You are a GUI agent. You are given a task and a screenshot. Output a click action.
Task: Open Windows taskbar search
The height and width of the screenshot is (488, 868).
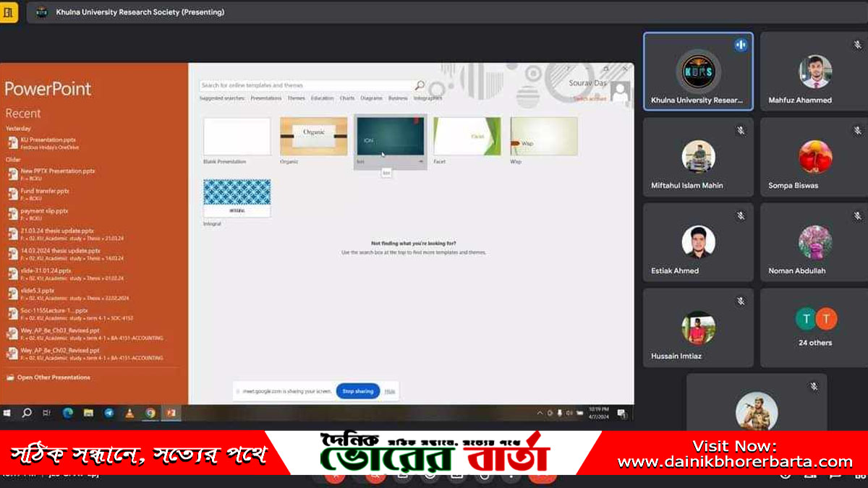pyautogui.click(x=27, y=413)
